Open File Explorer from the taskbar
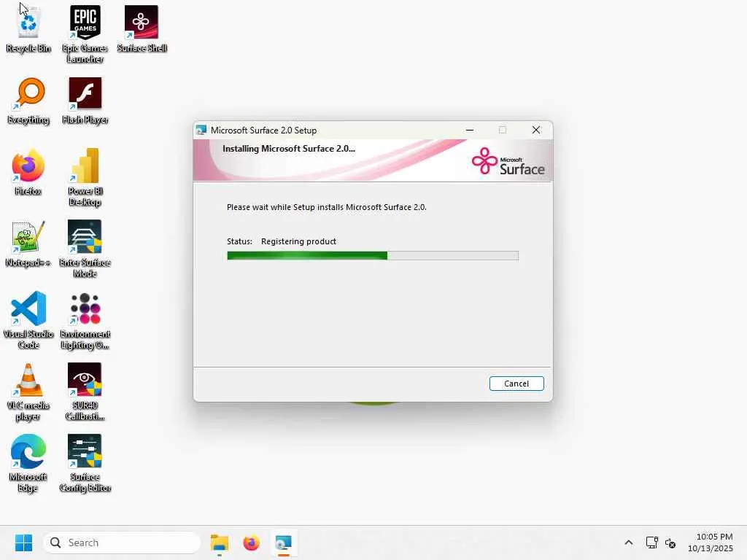747x560 pixels. pyautogui.click(x=220, y=542)
